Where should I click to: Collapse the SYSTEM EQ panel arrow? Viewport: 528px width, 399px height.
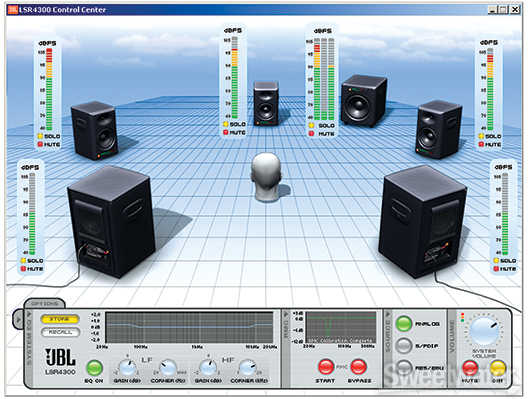point(29,314)
